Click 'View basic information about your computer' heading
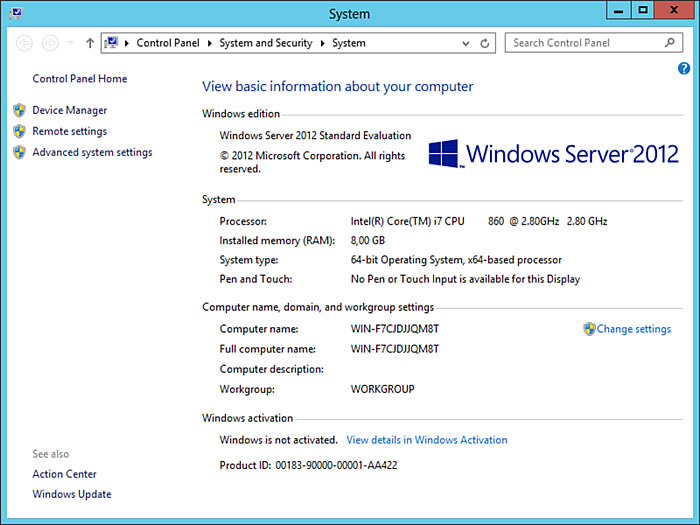Viewport: 700px width, 525px height. [338, 86]
